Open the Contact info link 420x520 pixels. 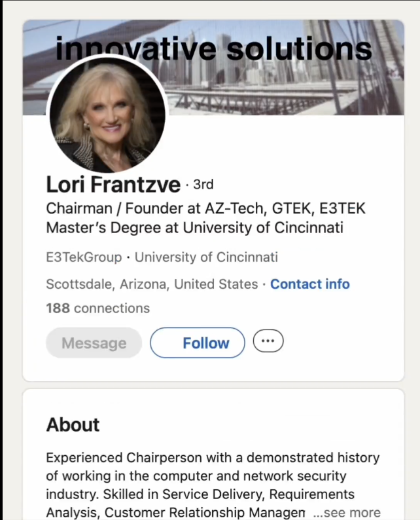[310, 284]
